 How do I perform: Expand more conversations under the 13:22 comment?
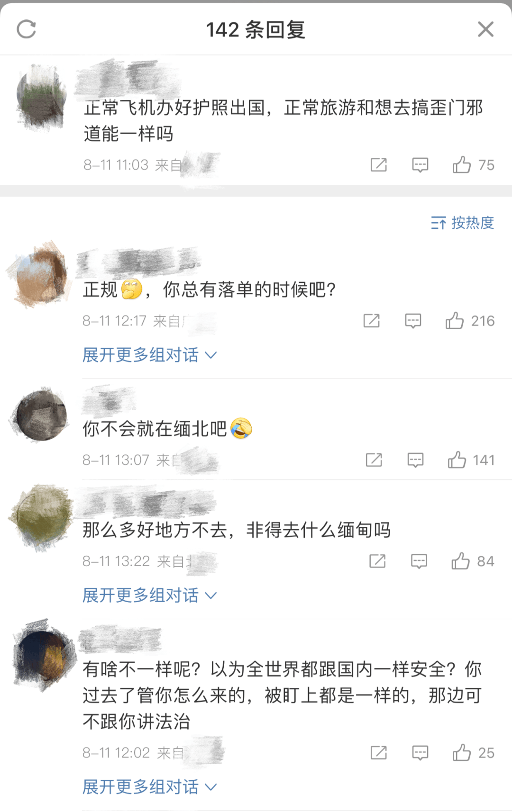click(x=150, y=595)
